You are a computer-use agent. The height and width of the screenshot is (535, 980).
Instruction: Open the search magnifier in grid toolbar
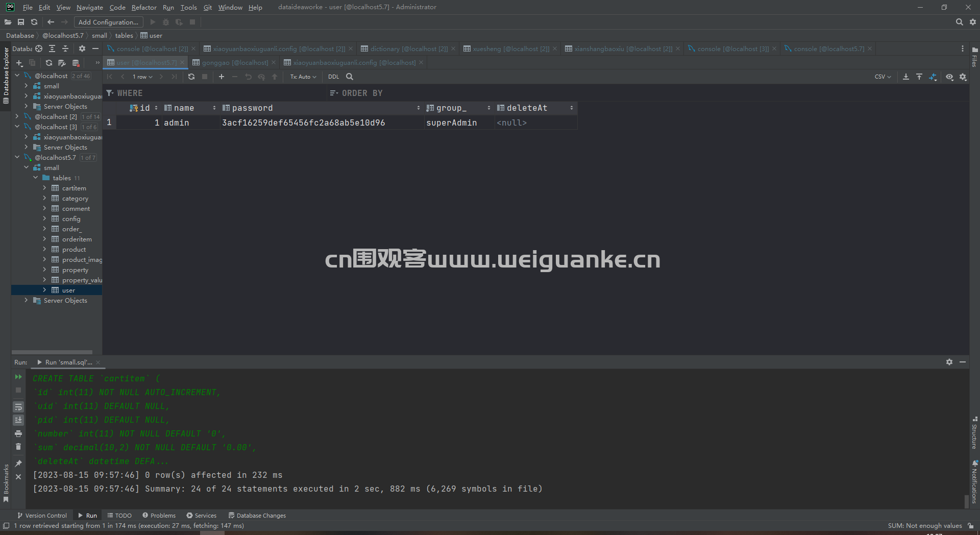350,77
